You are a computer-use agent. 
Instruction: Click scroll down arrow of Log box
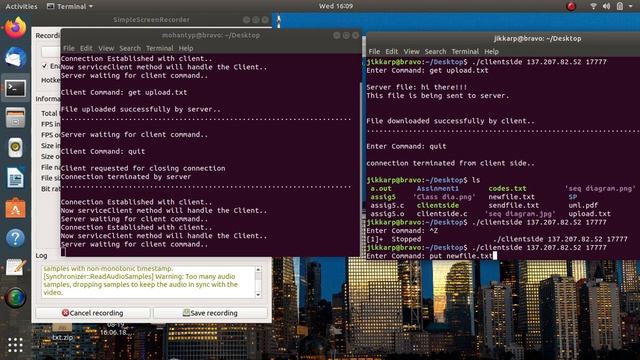[258, 295]
